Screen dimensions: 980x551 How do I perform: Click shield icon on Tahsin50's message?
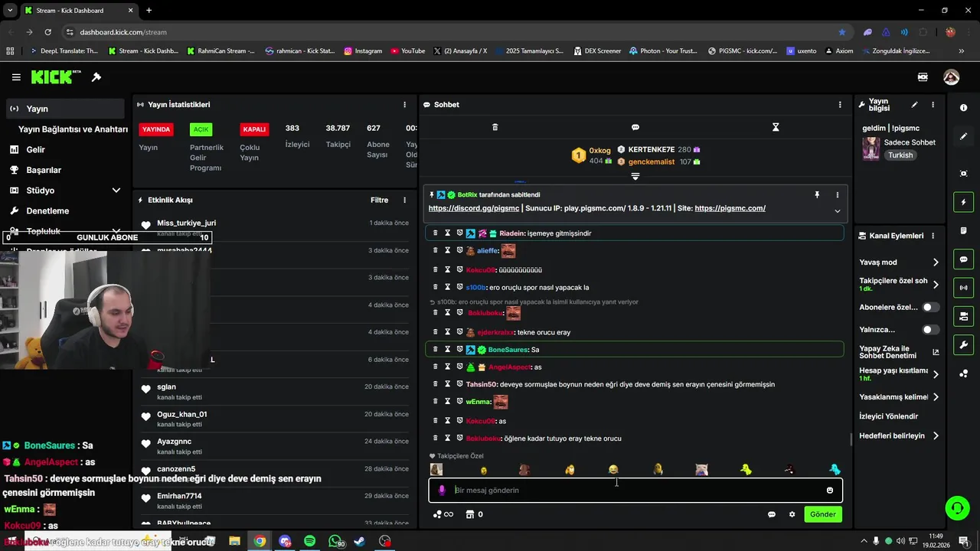pos(460,384)
